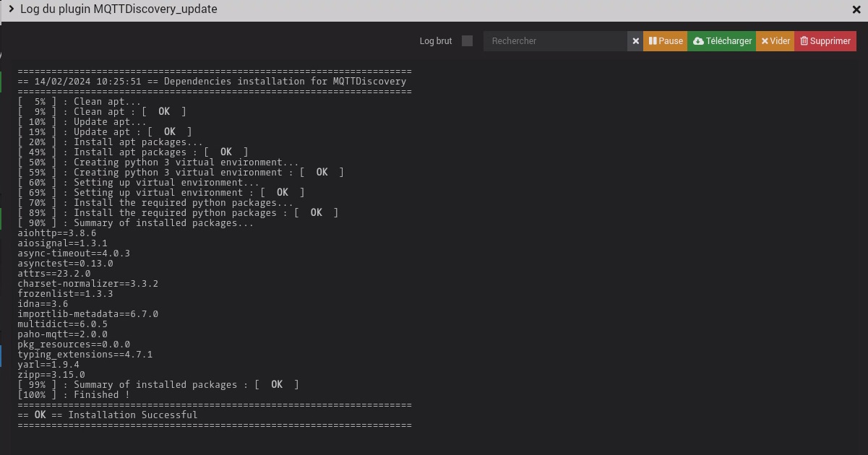Click the log line 'attrs==23.2.0'
The width and height of the screenshot is (868, 455).
[54, 274]
